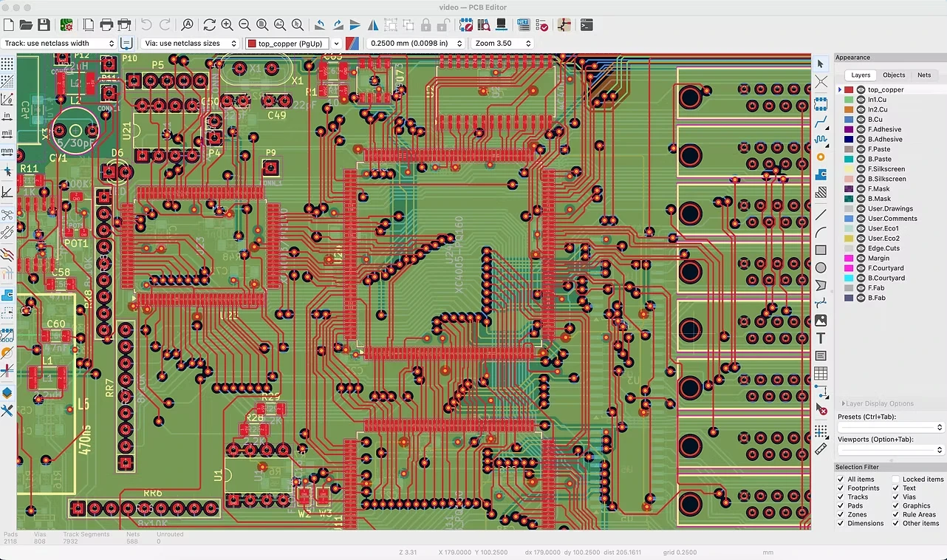This screenshot has height=560, width=947.
Task: Open Footprint Editor icon
Action: pyautogui.click(x=466, y=25)
